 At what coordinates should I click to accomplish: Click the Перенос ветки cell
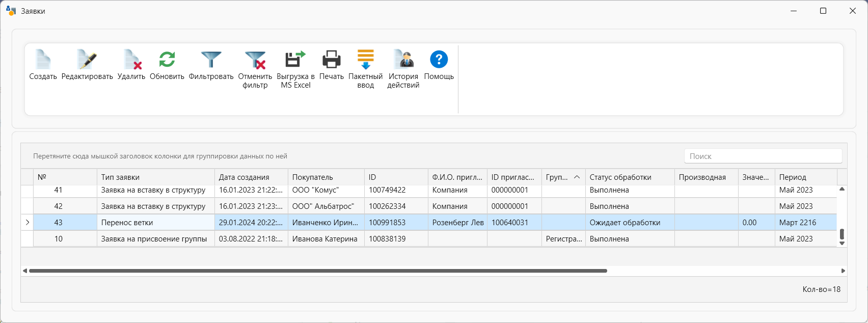[156, 223]
